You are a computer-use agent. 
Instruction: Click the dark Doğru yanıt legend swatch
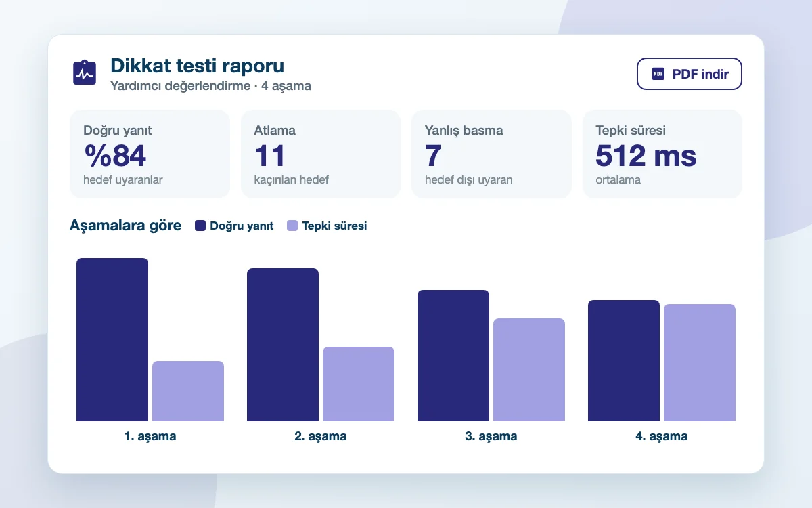pyautogui.click(x=200, y=226)
